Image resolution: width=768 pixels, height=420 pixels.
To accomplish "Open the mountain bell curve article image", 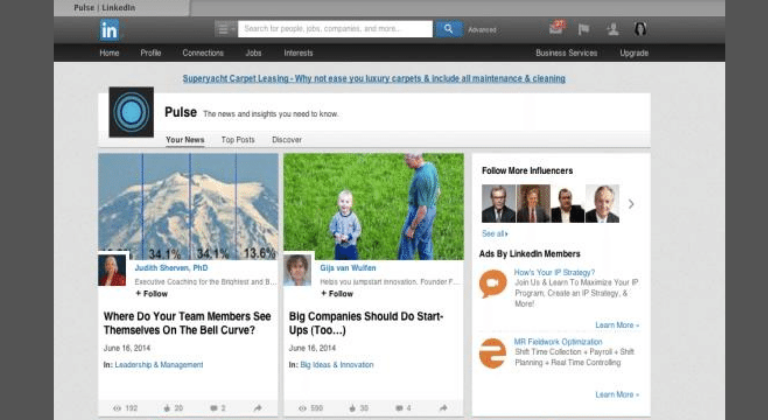I will [x=188, y=206].
